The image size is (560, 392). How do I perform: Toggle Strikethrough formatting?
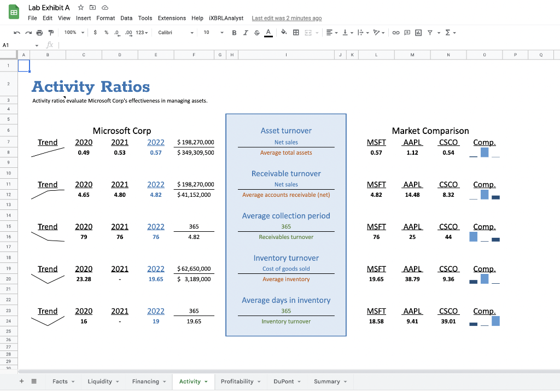257,32
